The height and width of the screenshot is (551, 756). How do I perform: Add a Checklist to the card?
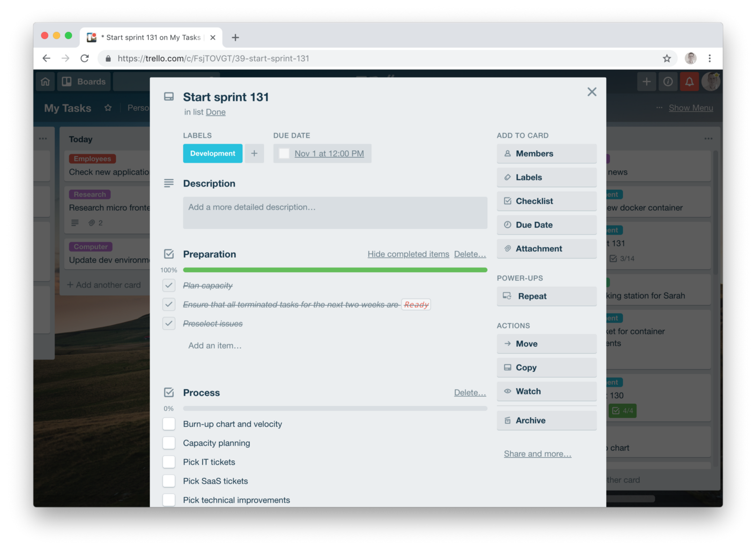point(546,201)
